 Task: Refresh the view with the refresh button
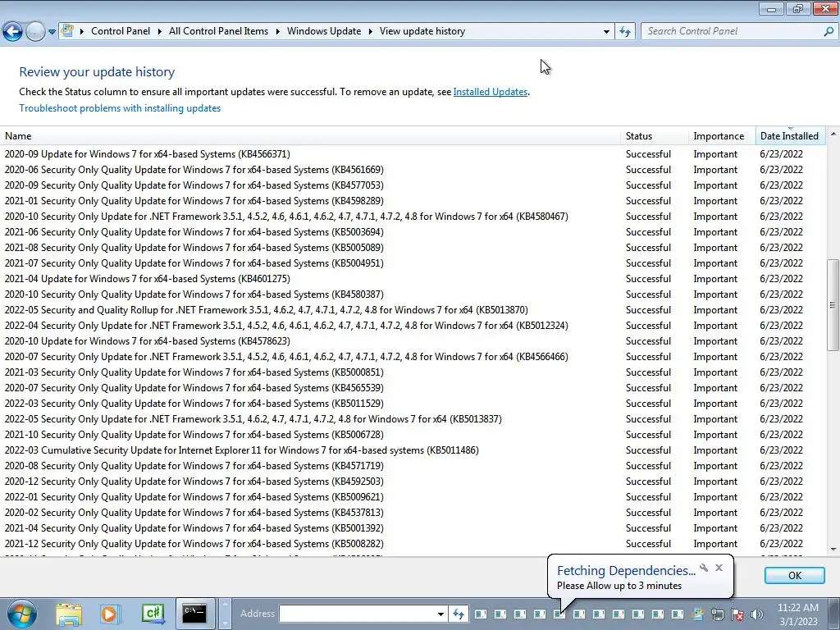(x=624, y=31)
